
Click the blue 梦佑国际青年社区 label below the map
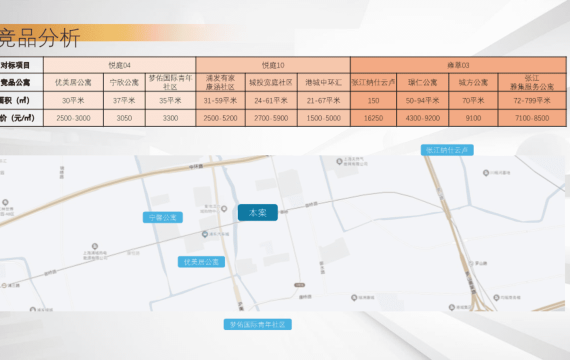pyautogui.click(x=257, y=324)
